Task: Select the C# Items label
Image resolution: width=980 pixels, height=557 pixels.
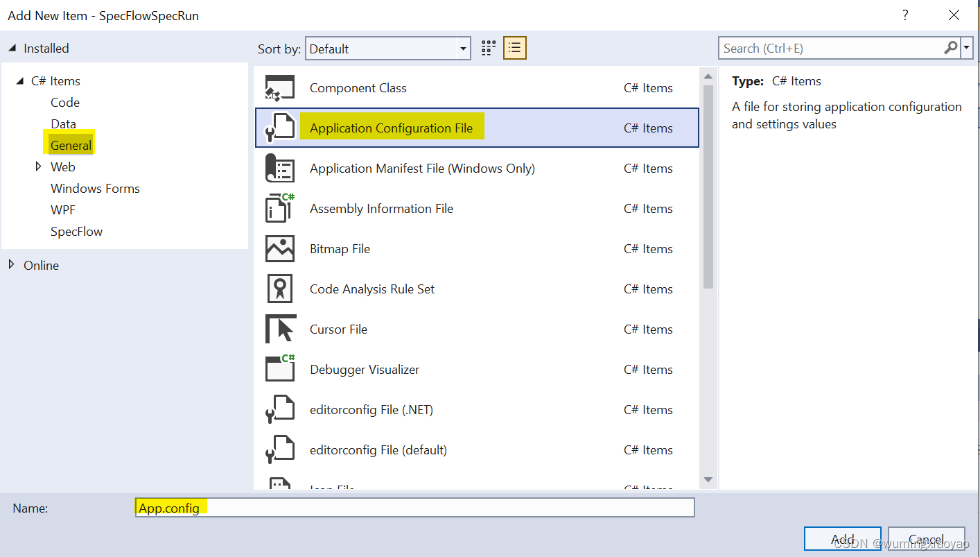Action: (55, 80)
